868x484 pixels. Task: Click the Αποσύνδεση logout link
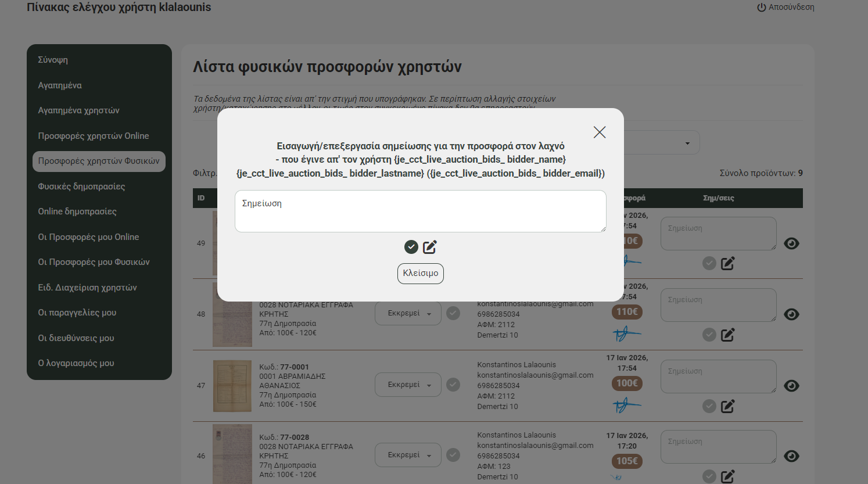pos(785,8)
